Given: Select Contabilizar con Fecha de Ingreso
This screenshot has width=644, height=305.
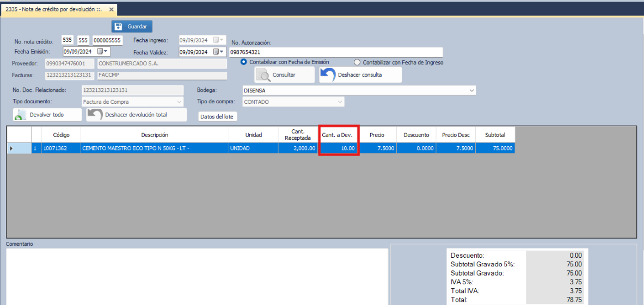Looking at the screenshot, I should click(x=357, y=63).
